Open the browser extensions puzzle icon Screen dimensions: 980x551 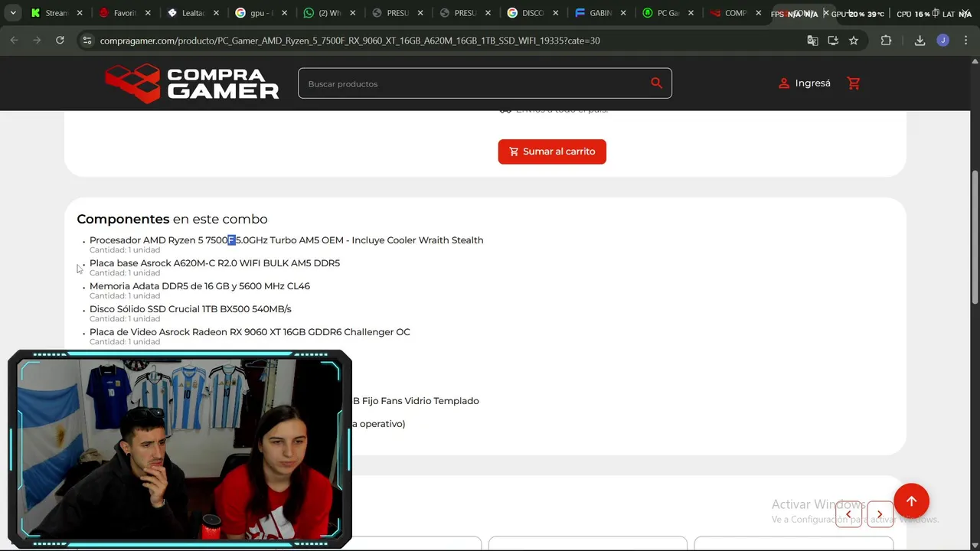(x=886, y=41)
